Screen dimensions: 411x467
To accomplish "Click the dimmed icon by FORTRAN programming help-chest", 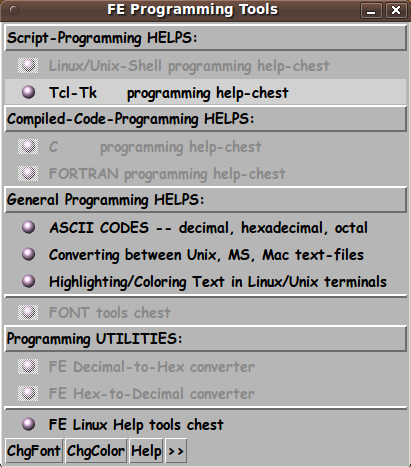I will [28, 173].
